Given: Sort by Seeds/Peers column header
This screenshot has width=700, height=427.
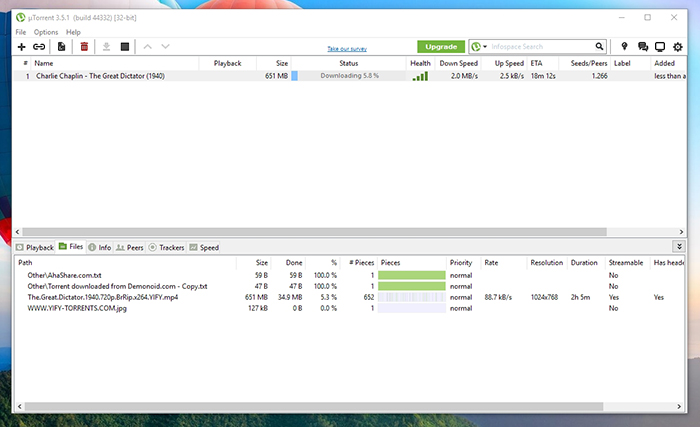Looking at the screenshot, I should [x=588, y=63].
